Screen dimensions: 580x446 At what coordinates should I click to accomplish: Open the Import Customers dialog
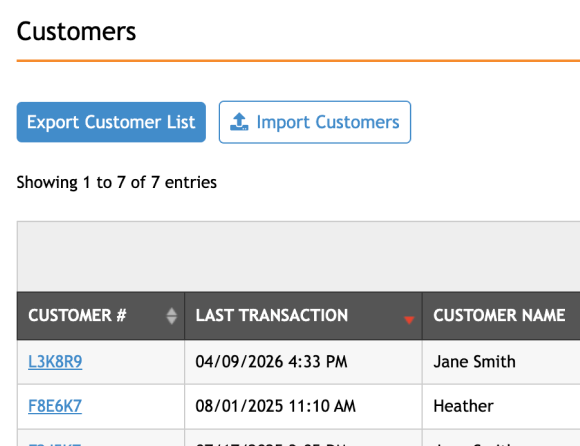[315, 122]
